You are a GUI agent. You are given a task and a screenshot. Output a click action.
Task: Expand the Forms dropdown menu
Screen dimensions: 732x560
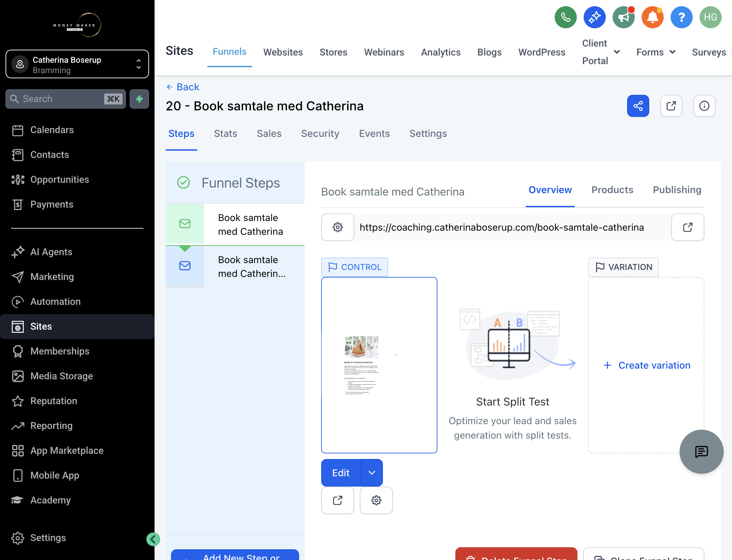[x=655, y=52]
